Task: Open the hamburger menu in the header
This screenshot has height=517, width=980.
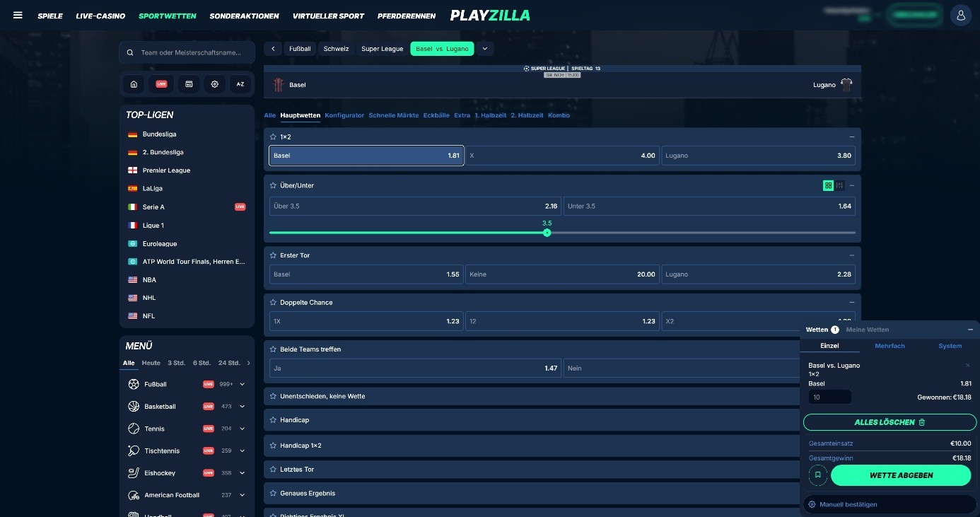Action: (x=18, y=16)
